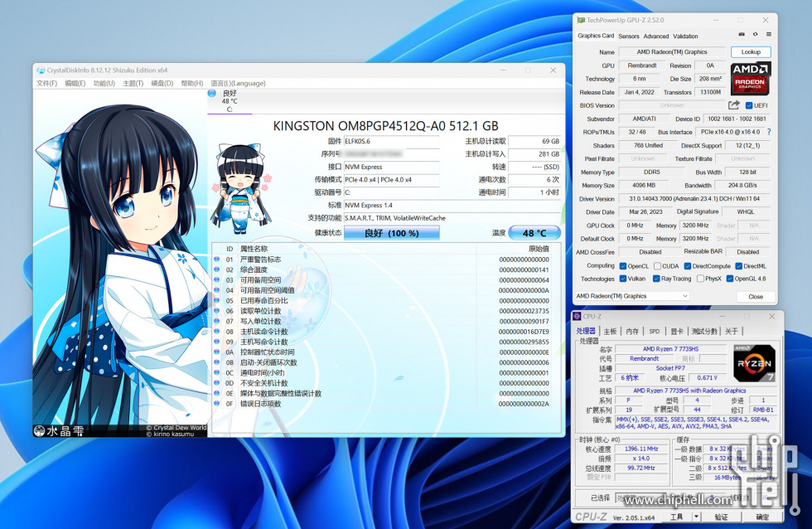Screen dimensions: 812x529
Task: Click the AMD Radeon Graphics logo in GPU-Z
Action: (751, 78)
